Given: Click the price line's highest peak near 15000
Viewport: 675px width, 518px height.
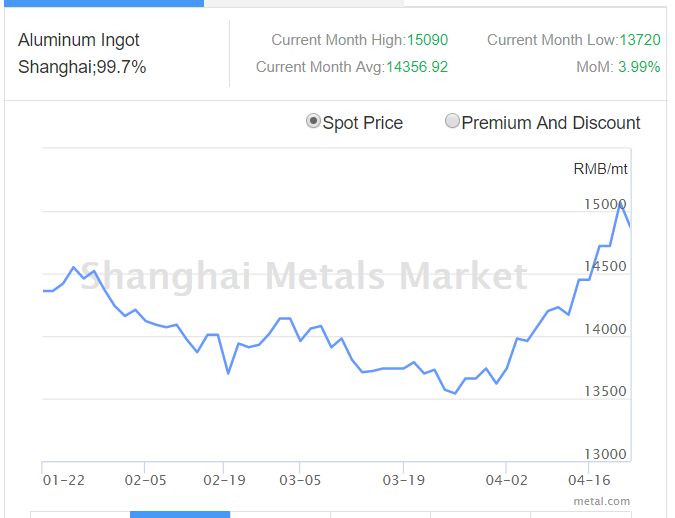Looking at the screenshot, I should tap(620, 202).
